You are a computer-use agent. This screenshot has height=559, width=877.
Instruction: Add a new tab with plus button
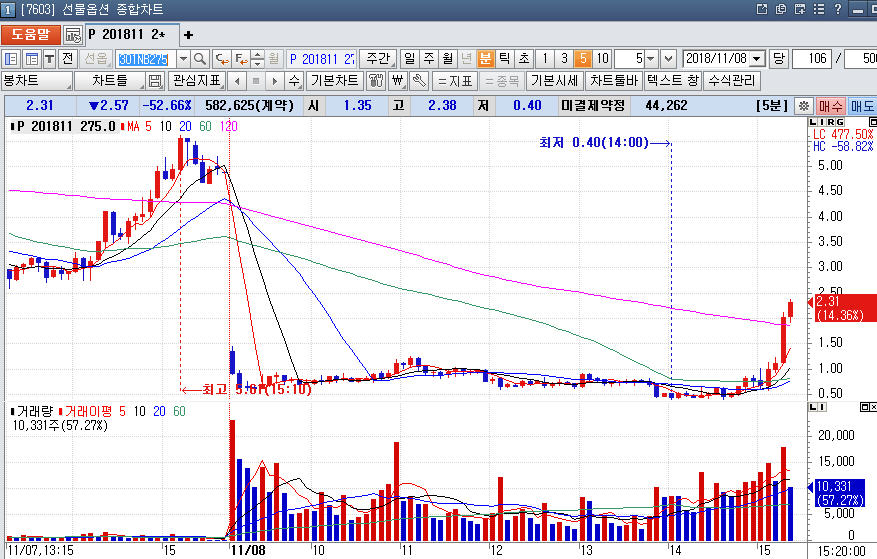tap(188, 34)
